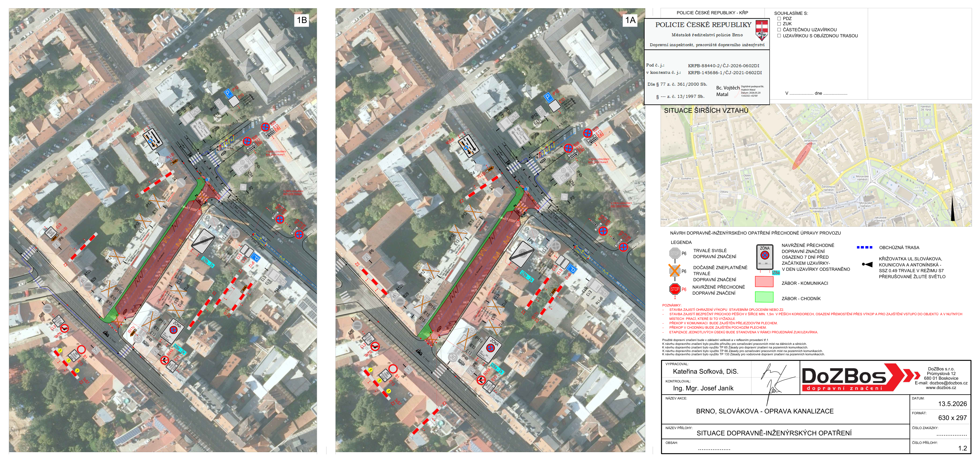Click 'Dle § 77 z. č. 361/2000 Sb.' text

pos(677,84)
